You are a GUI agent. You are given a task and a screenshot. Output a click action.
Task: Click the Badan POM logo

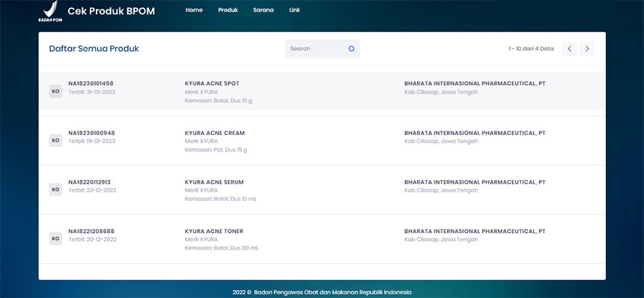(51, 11)
